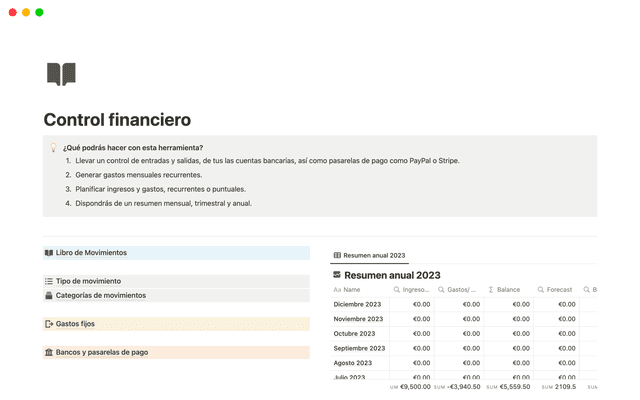Open the Libro de Movimientos page

click(x=91, y=253)
